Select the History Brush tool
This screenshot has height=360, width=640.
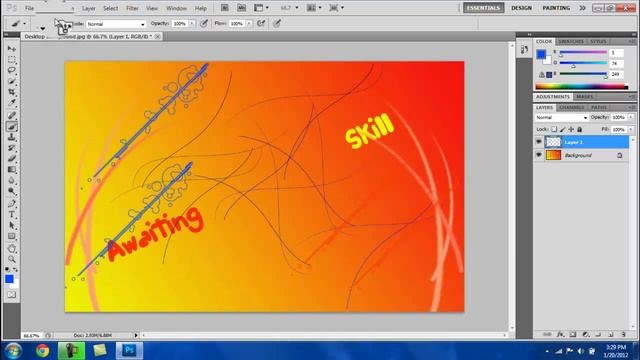11,148
